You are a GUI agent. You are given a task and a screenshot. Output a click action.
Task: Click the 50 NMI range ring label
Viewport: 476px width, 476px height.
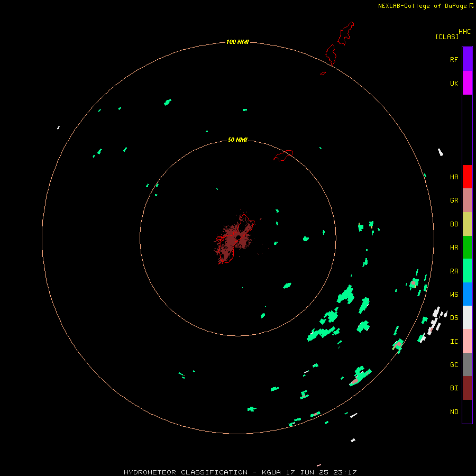click(x=237, y=140)
